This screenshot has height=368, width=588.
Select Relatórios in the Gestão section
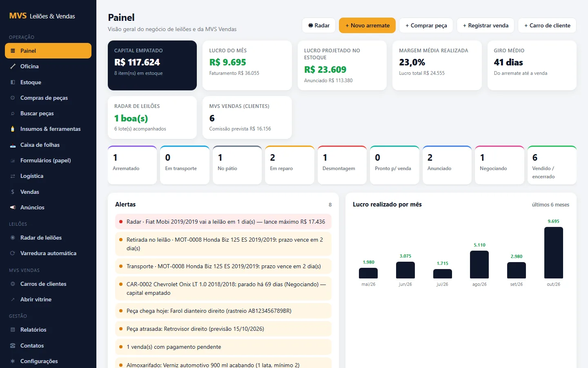click(x=48, y=330)
